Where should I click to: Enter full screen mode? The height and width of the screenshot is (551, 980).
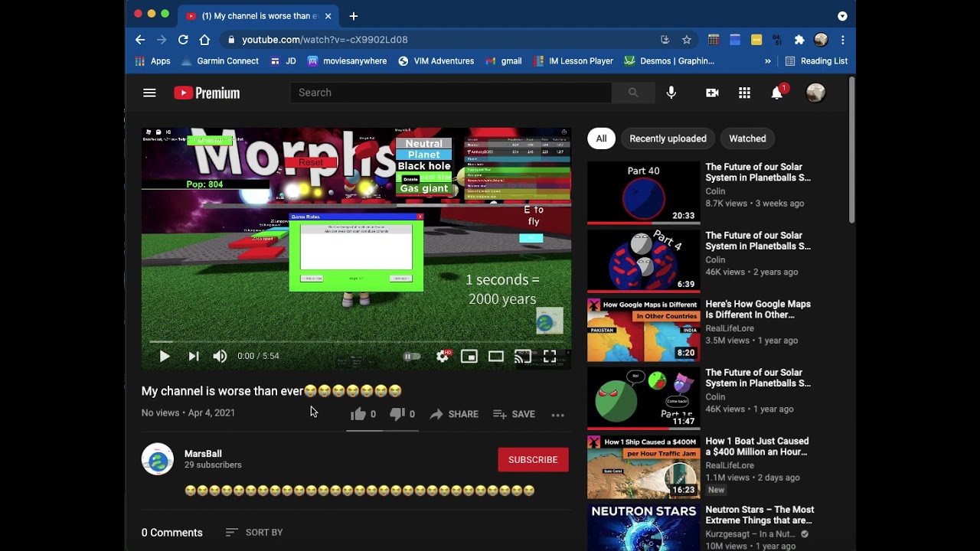(x=550, y=356)
